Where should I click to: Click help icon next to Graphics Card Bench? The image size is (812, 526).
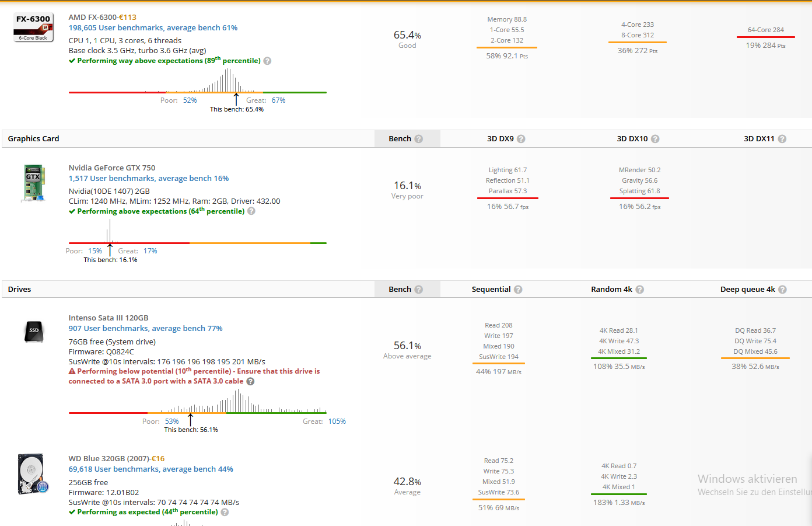tap(419, 139)
